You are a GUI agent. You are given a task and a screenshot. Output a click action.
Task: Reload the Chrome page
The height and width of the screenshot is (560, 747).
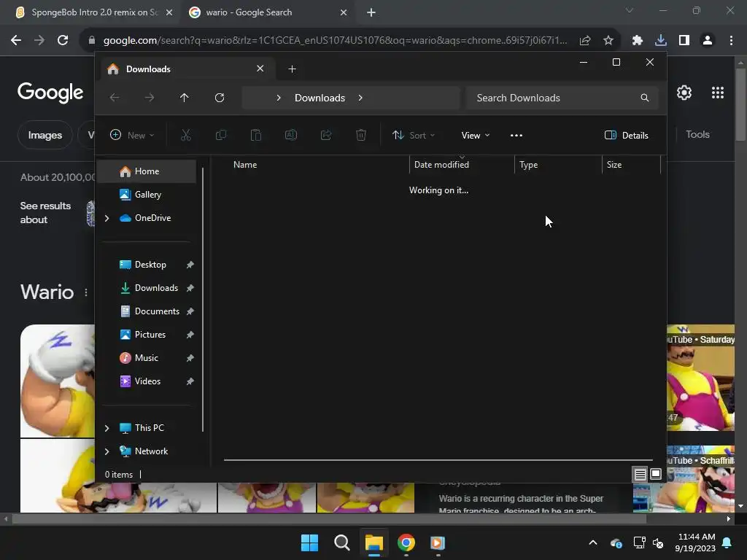pyautogui.click(x=63, y=40)
